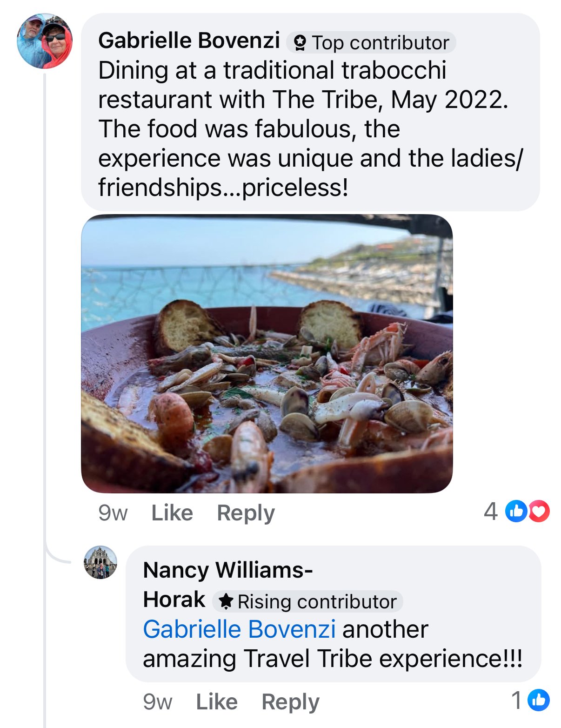Reply to Gabrielle Bovenzi's comment
Viewport: 561px width, 728px height.
tap(246, 512)
